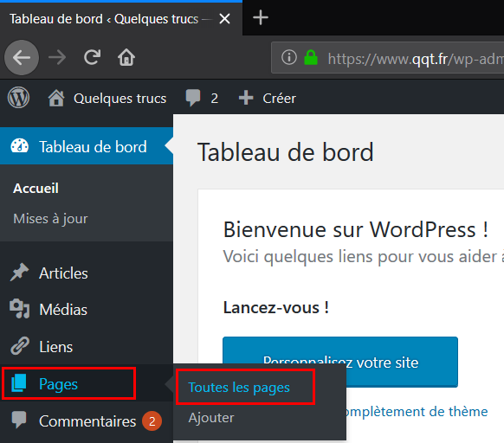Screen dimensions: 504x443
Task: Select Accueil submenu entry
Action: 36,189
